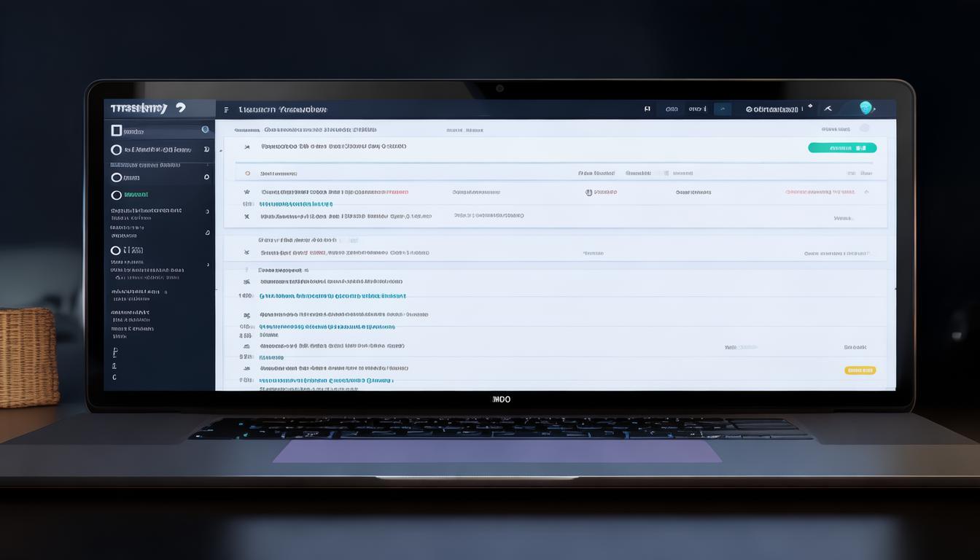The width and height of the screenshot is (980, 560).
Task: Click the hamburger menu icon in the top header
Action: (x=226, y=109)
